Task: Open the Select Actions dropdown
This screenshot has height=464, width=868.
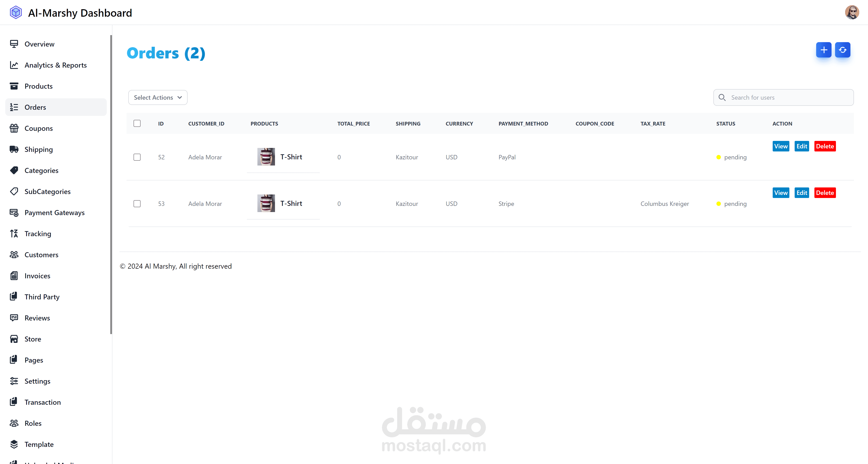Action: pyautogui.click(x=158, y=97)
